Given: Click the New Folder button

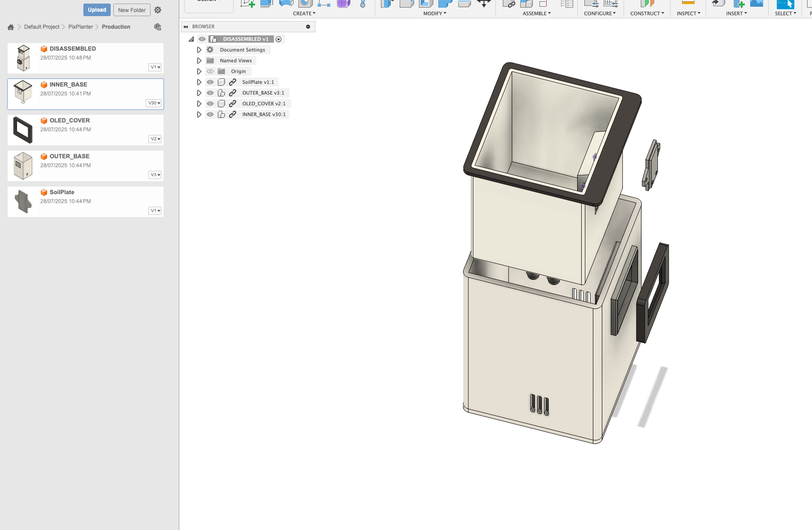Looking at the screenshot, I should (132, 10).
